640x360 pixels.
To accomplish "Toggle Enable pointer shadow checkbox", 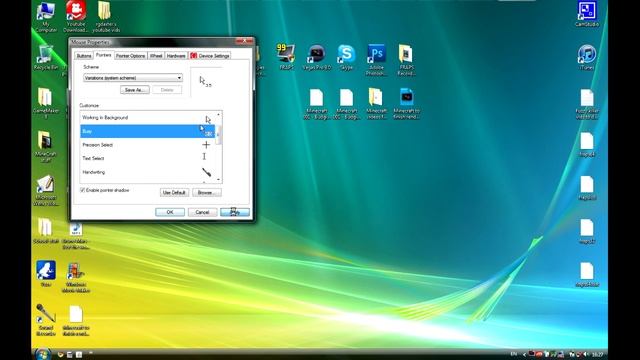I will point(83,190).
